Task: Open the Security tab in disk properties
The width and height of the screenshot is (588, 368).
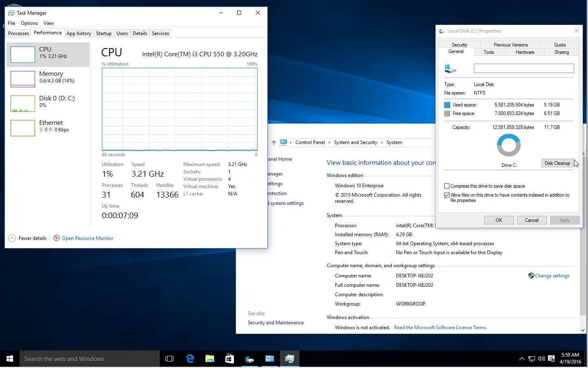Action: [459, 45]
